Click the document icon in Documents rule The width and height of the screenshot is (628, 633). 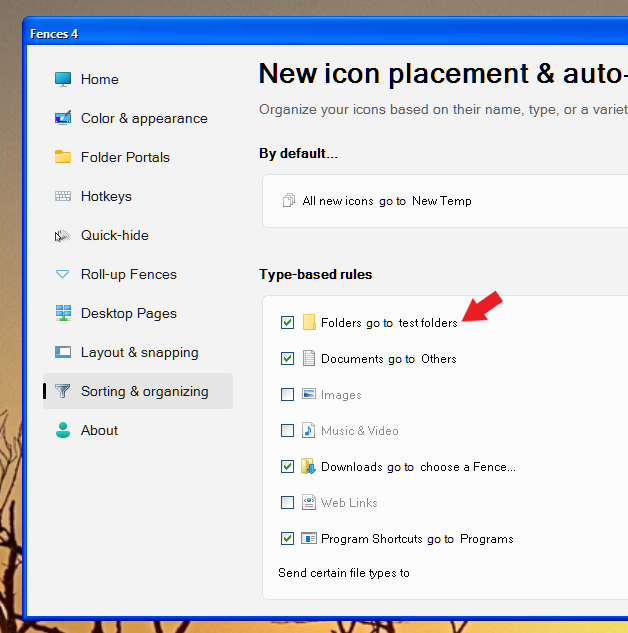pyautogui.click(x=309, y=358)
